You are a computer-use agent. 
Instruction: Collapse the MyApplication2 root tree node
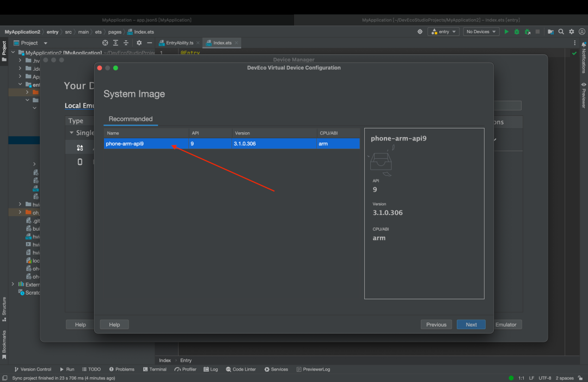click(13, 52)
